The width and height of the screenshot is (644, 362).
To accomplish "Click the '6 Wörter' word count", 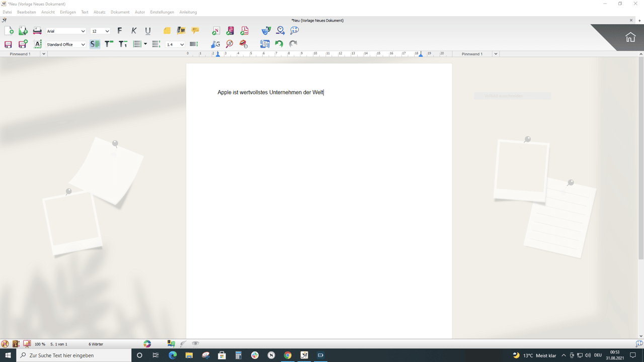I will (x=96, y=344).
